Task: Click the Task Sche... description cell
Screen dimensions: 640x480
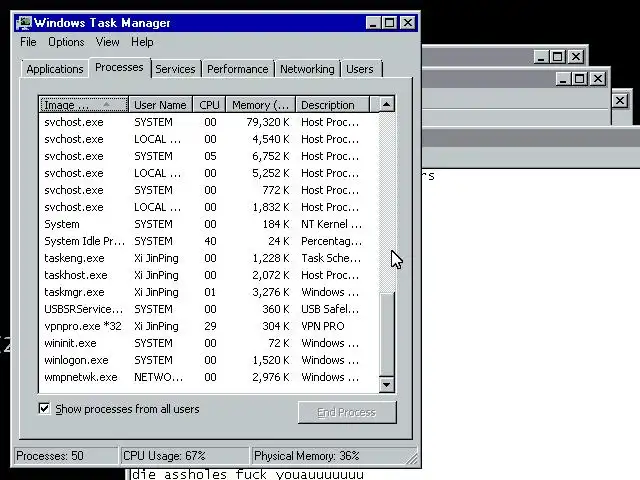Action: click(331, 258)
